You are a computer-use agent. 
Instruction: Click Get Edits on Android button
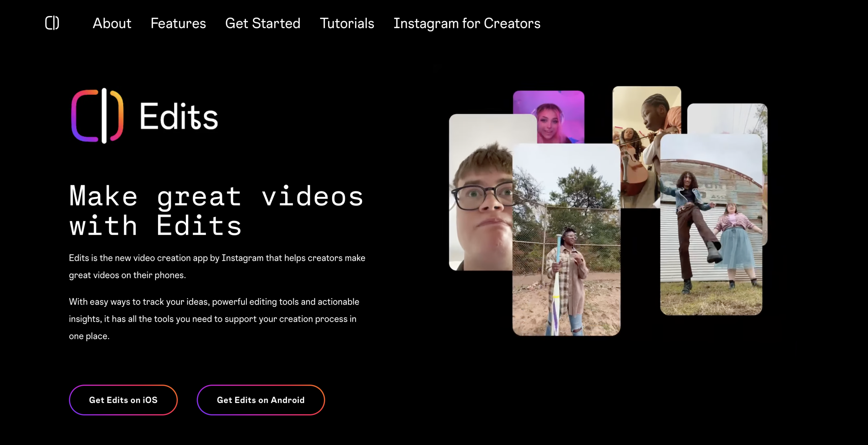[x=261, y=400]
